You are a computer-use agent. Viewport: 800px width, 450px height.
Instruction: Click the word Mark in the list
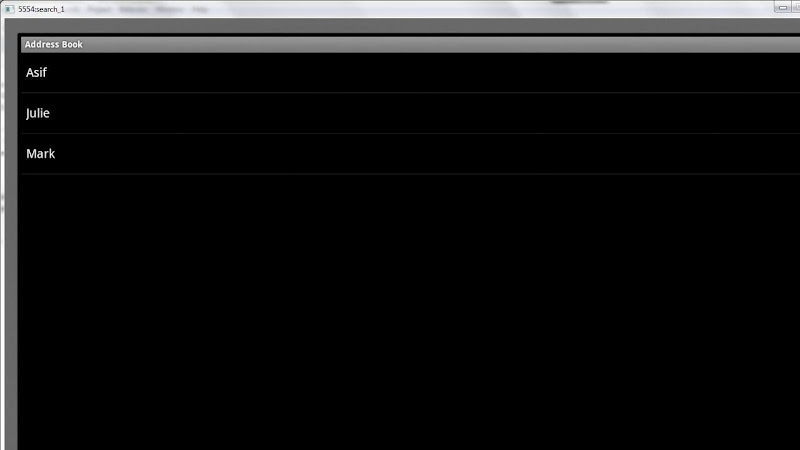40,154
